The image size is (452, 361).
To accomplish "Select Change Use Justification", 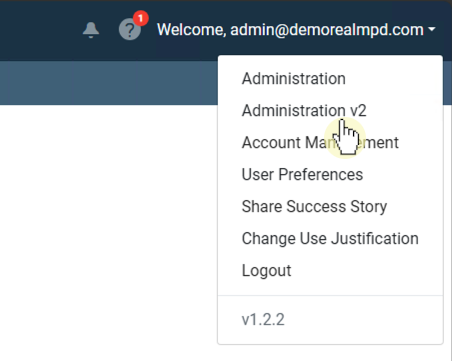I will [x=330, y=239].
